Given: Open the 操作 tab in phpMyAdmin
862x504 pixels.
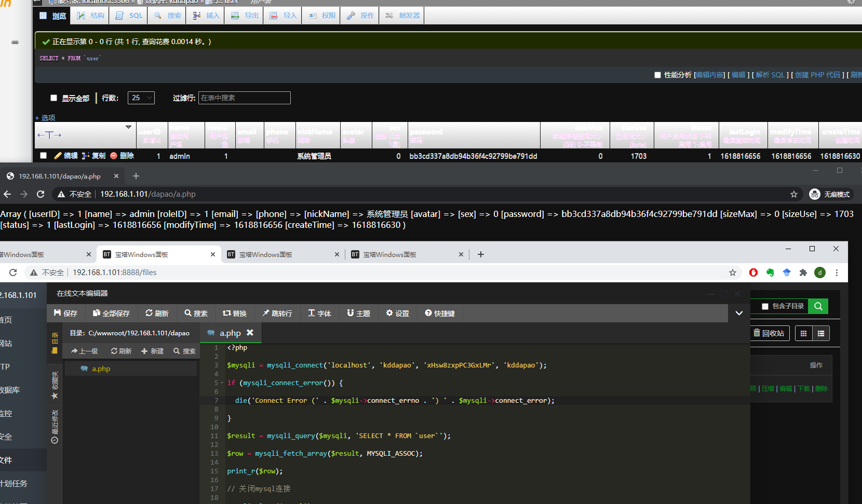Looking at the screenshot, I should point(360,16).
